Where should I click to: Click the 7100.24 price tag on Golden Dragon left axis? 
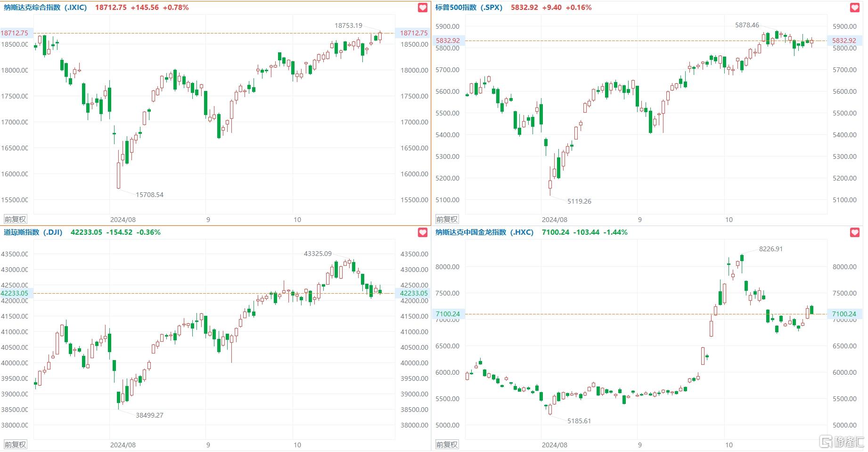pos(448,314)
